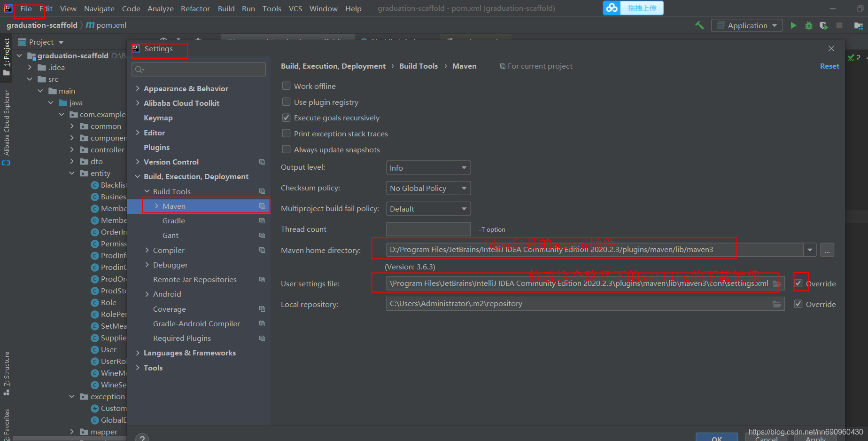Open the Refactor menu

tap(195, 8)
